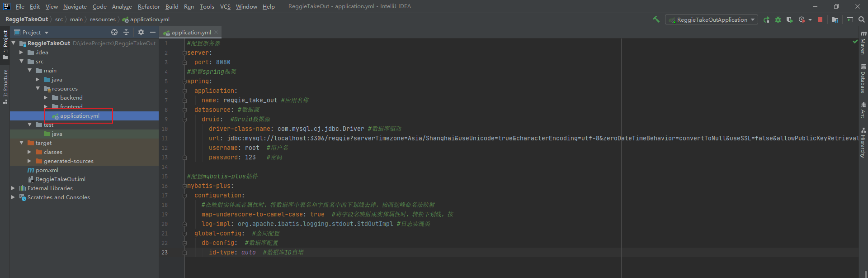
Task: Open the Hierarchy tool window
Action: tap(863, 143)
